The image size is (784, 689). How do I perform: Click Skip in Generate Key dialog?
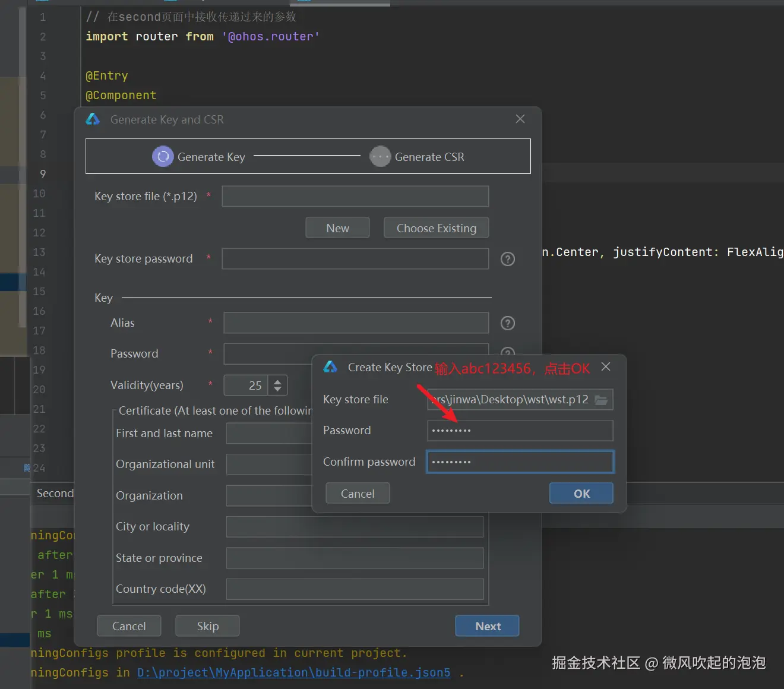click(x=207, y=626)
